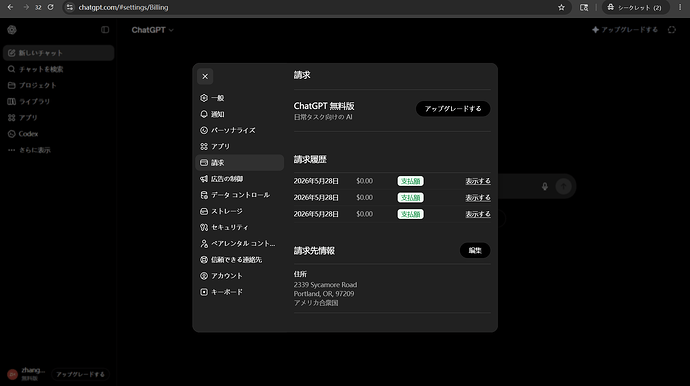This screenshot has width=690, height=386.
Task: Click the シークレット incognito indicator
Action: 635,7
